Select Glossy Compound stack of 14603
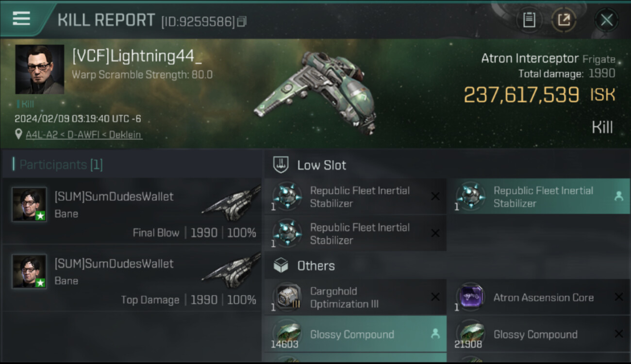The image size is (631, 364). click(354, 334)
